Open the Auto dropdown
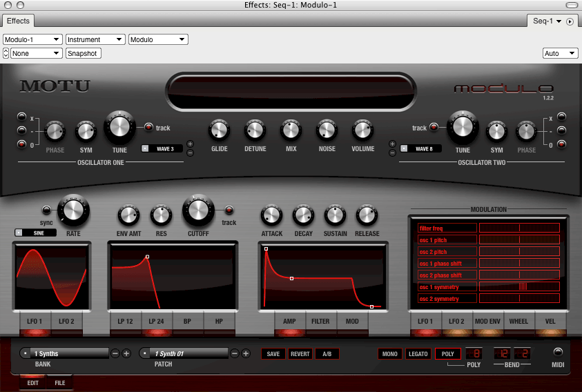The image size is (582, 392). point(560,53)
